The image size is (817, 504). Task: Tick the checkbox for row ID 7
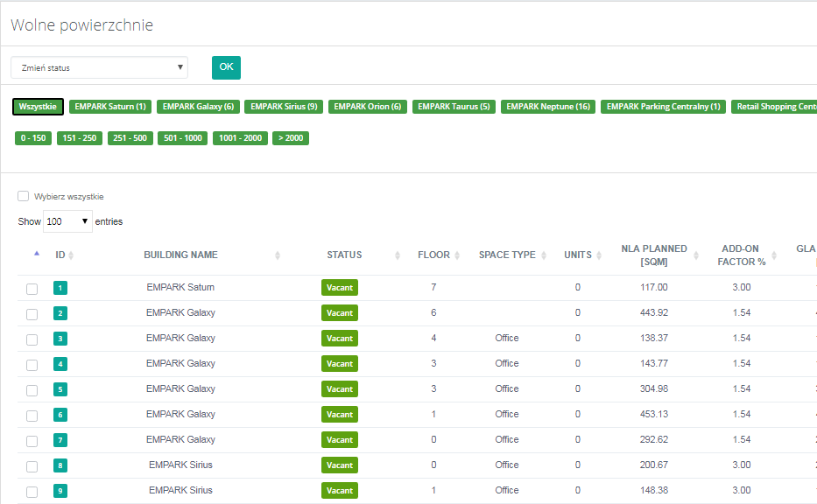(32, 442)
